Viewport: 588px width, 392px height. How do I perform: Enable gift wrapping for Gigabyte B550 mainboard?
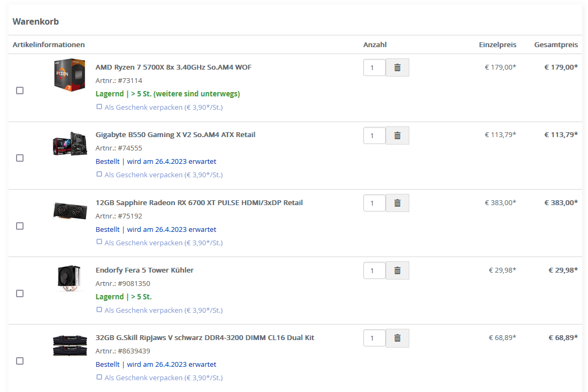coord(99,174)
